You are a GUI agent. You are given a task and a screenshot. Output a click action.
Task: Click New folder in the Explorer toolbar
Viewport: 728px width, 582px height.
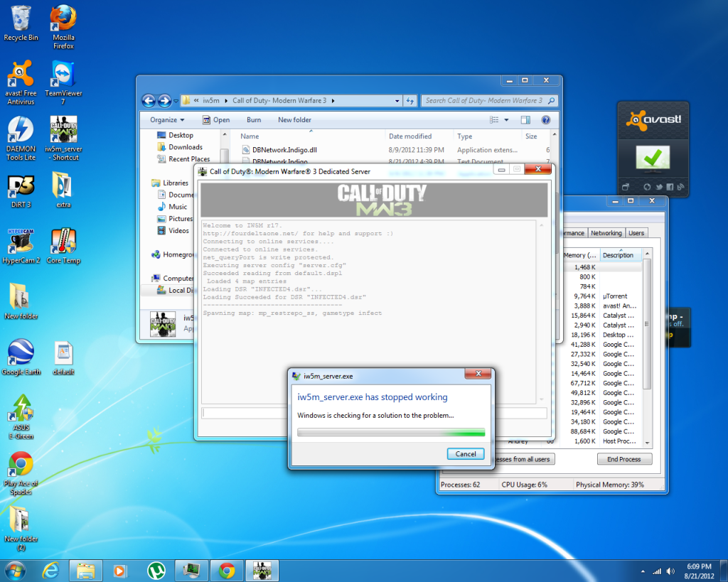tap(295, 120)
